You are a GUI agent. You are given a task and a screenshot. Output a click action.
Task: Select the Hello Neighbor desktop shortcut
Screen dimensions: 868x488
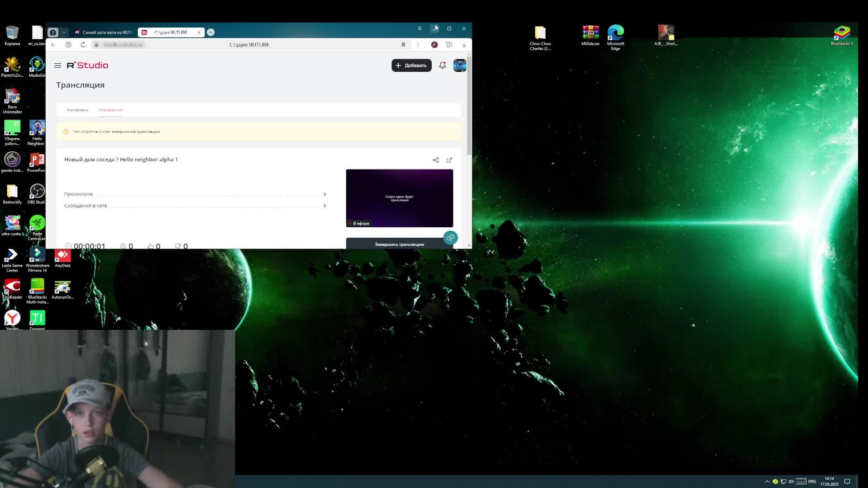37,133
